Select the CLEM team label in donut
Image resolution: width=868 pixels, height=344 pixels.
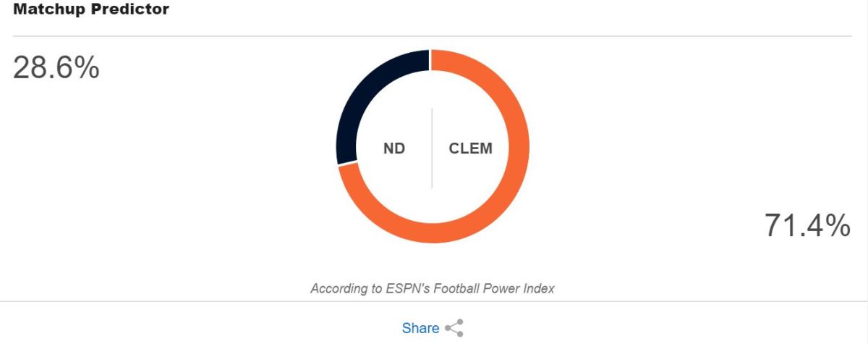tap(471, 148)
